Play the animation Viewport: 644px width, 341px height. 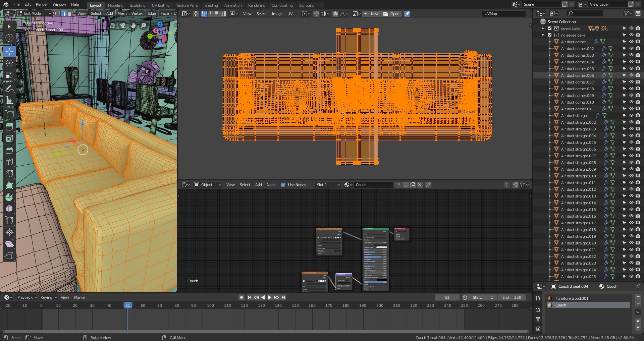(x=269, y=297)
